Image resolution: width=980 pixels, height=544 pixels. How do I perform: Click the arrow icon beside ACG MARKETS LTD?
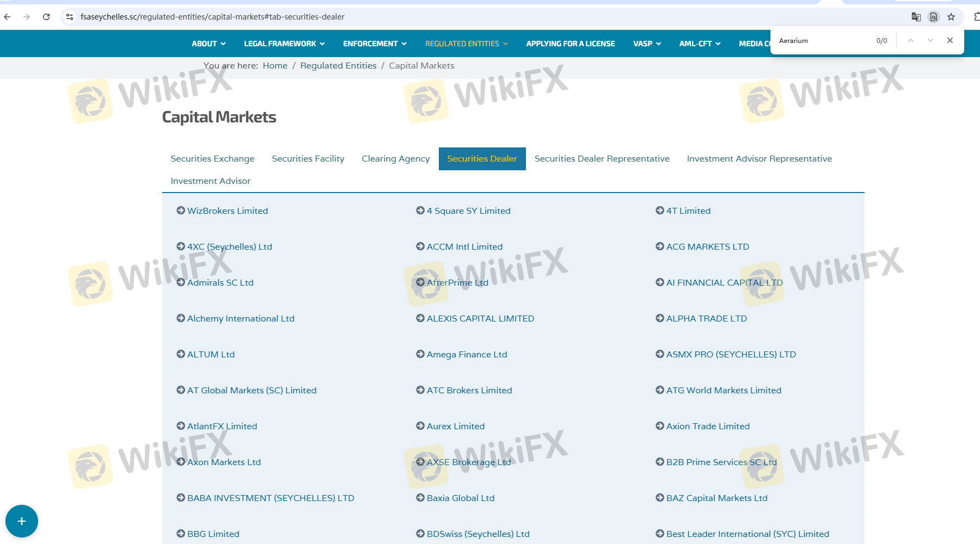[660, 246]
